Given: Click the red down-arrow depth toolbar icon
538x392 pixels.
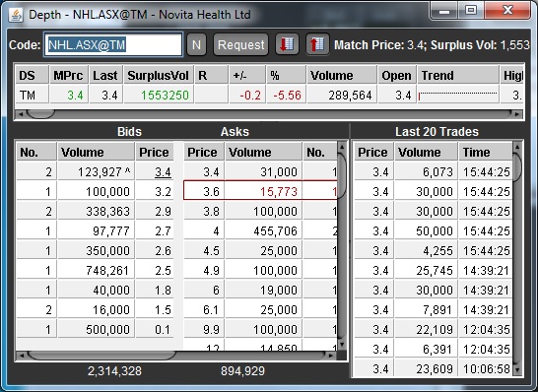Looking at the screenshot, I should tap(287, 44).
